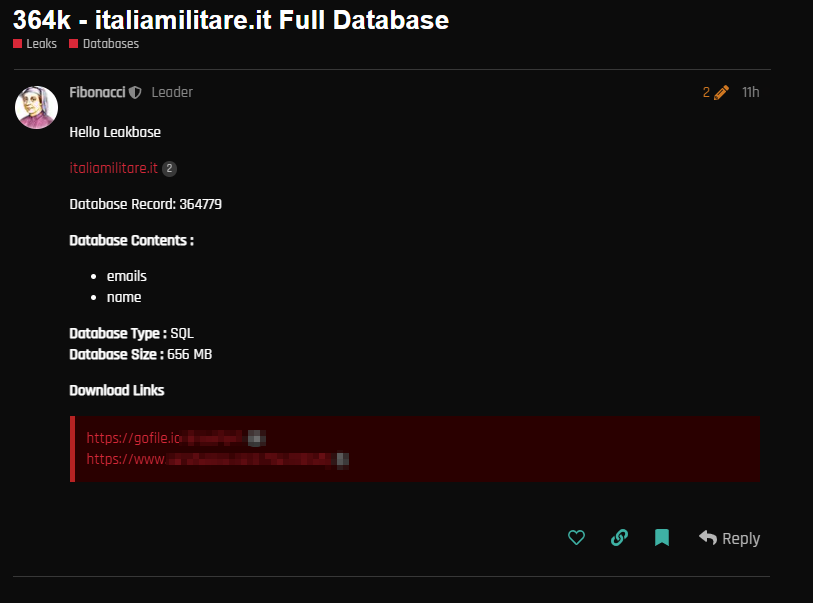Click the Leader user title
Screen dimensions: 813x603
point(172,92)
